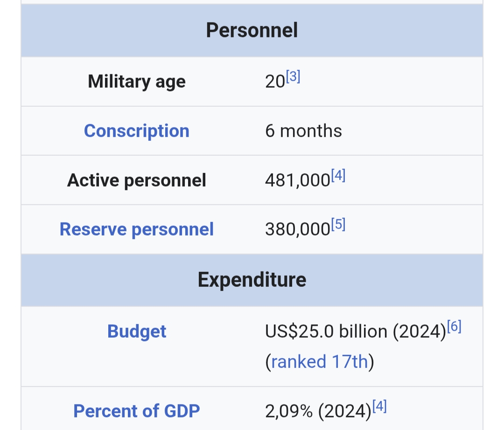Click the Active personnel label
The image size is (504, 430).
pyautogui.click(x=136, y=180)
